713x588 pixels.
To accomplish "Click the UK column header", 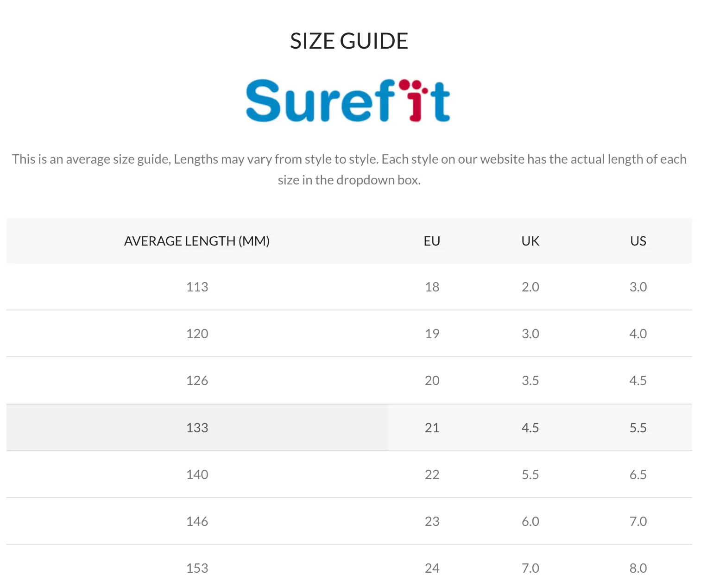I will coord(530,241).
